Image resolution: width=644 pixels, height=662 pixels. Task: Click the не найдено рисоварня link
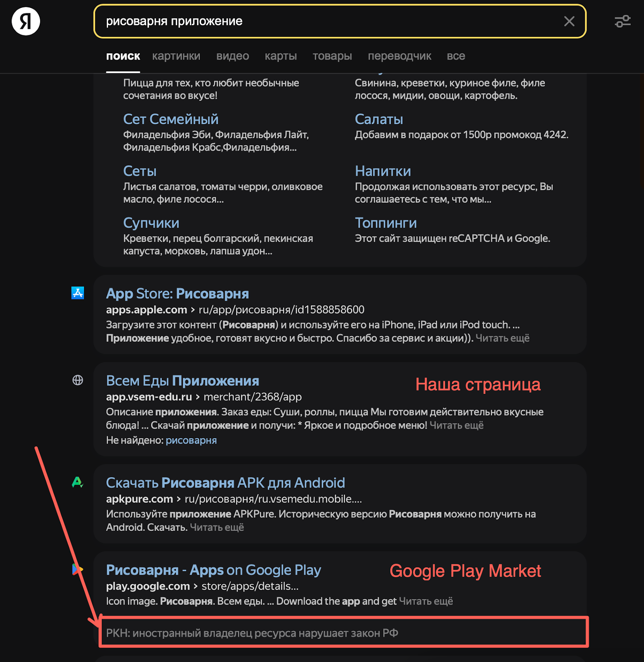pos(191,440)
